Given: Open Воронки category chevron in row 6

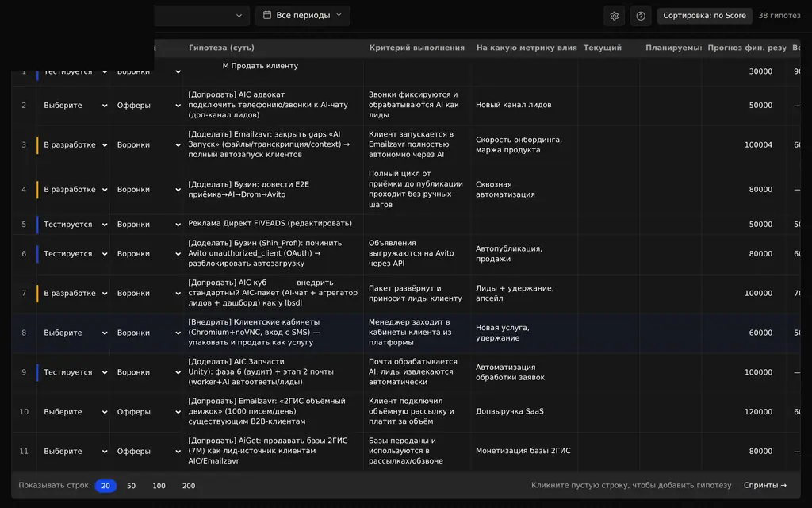Looking at the screenshot, I should tap(178, 254).
